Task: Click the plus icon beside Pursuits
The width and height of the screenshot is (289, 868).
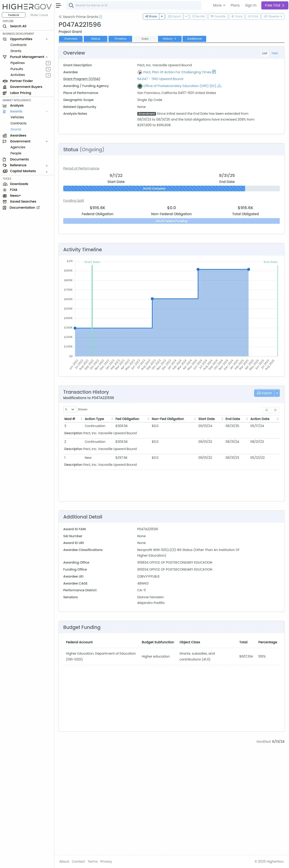Action: 48,69
